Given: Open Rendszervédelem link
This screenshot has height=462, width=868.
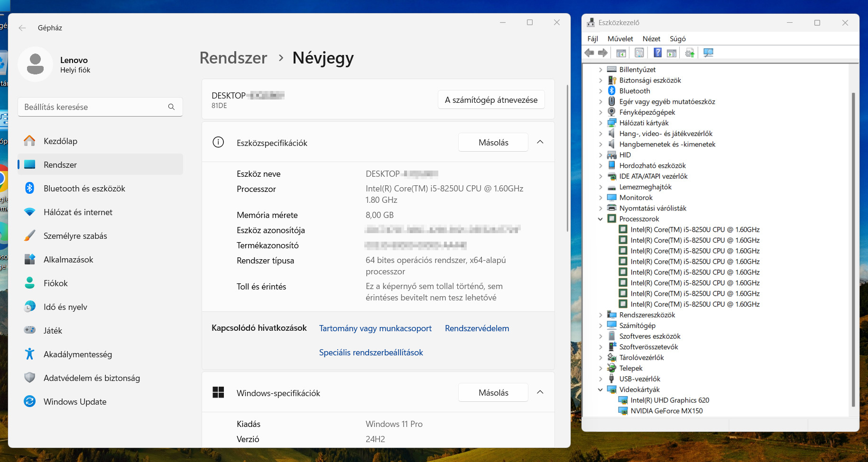Looking at the screenshot, I should click(x=477, y=328).
